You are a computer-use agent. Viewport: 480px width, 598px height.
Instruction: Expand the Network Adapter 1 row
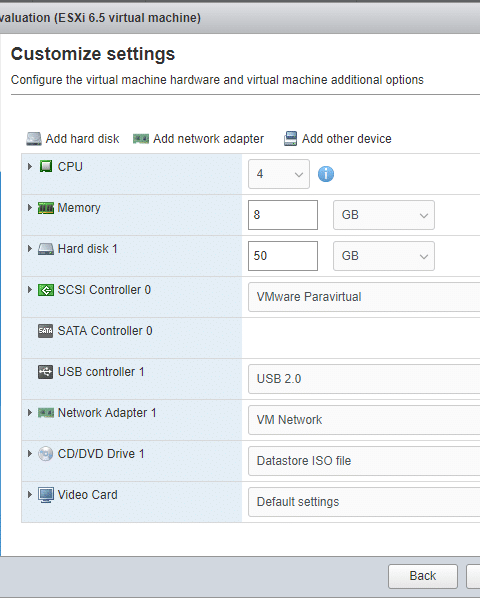(x=30, y=413)
